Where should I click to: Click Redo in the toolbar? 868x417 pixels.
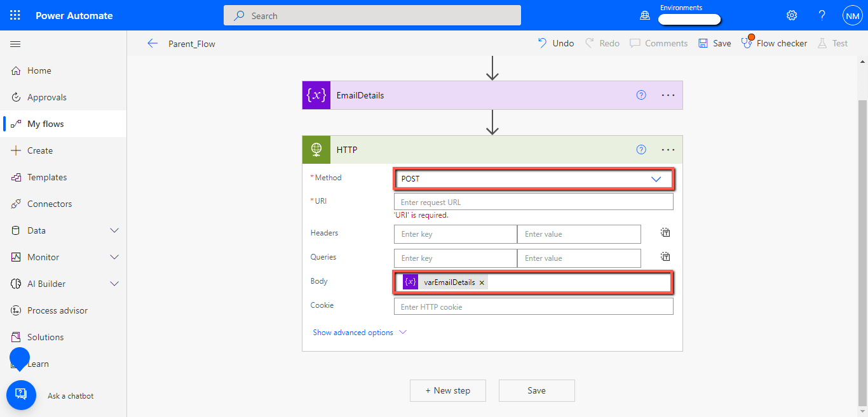click(x=602, y=43)
